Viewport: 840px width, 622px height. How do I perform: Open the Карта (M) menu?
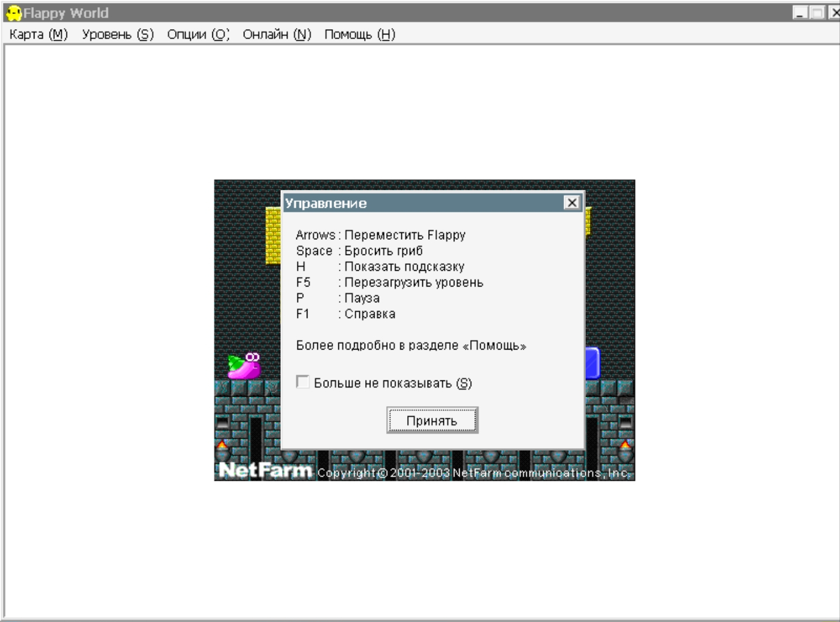[x=38, y=34]
